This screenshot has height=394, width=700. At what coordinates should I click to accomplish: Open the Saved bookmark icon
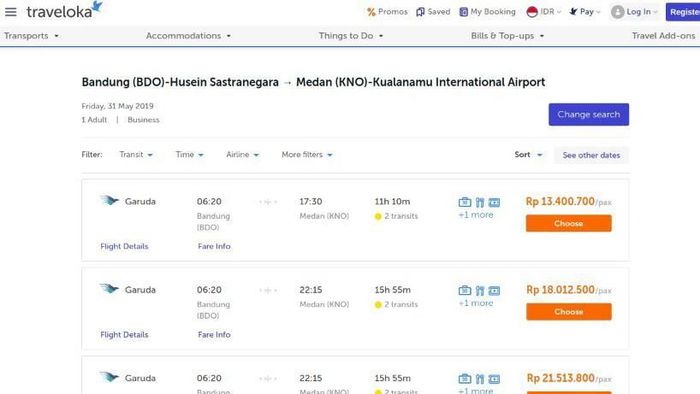tap(420, 12)
